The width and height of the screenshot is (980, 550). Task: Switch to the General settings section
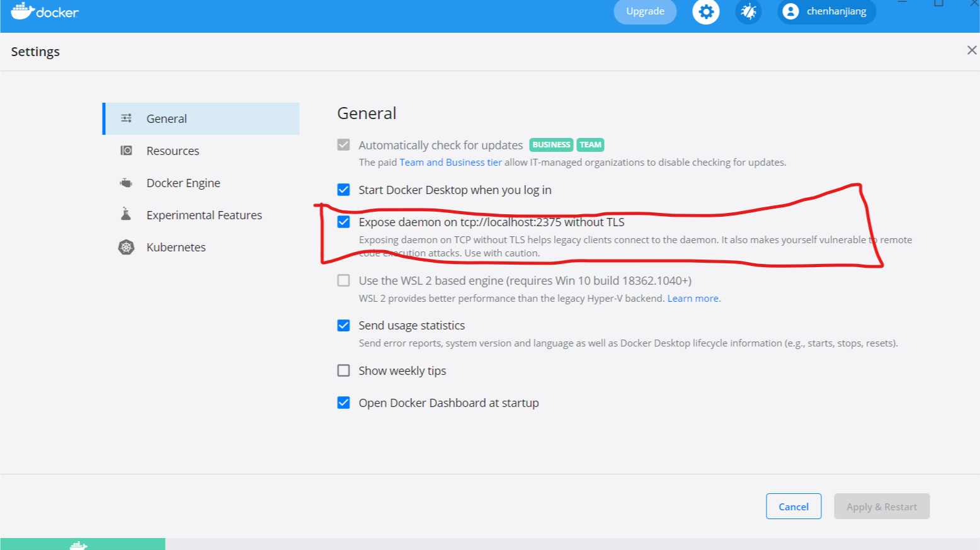click(x=166, y=118)
